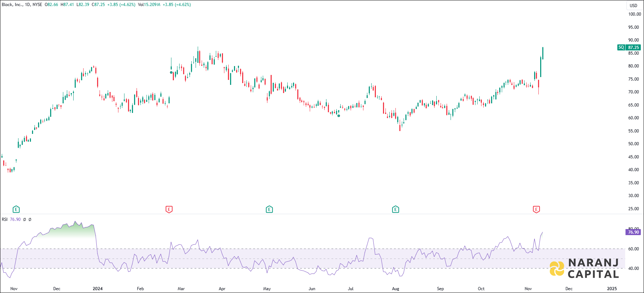The image size is (644, 293).
Task: Click the RSI 76.90 legend value
Action: pos(15,219)
